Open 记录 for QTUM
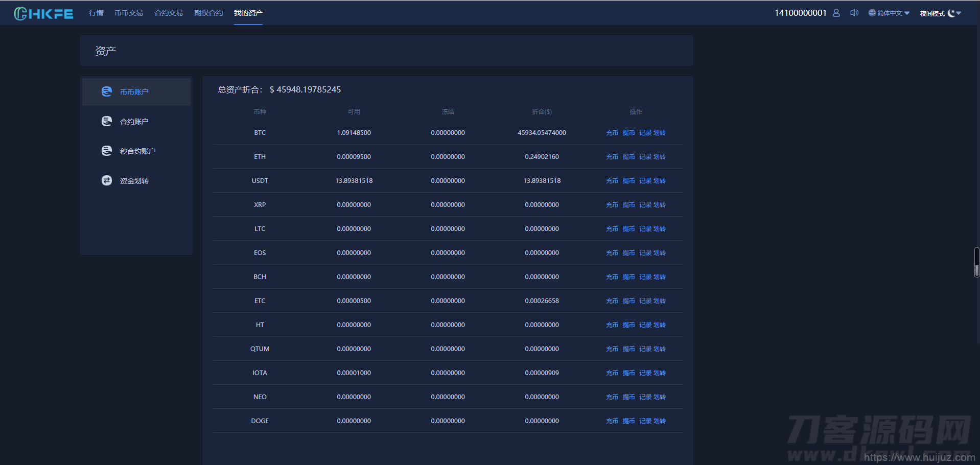This screenshot has width=980, height=465. coord(645,349)
